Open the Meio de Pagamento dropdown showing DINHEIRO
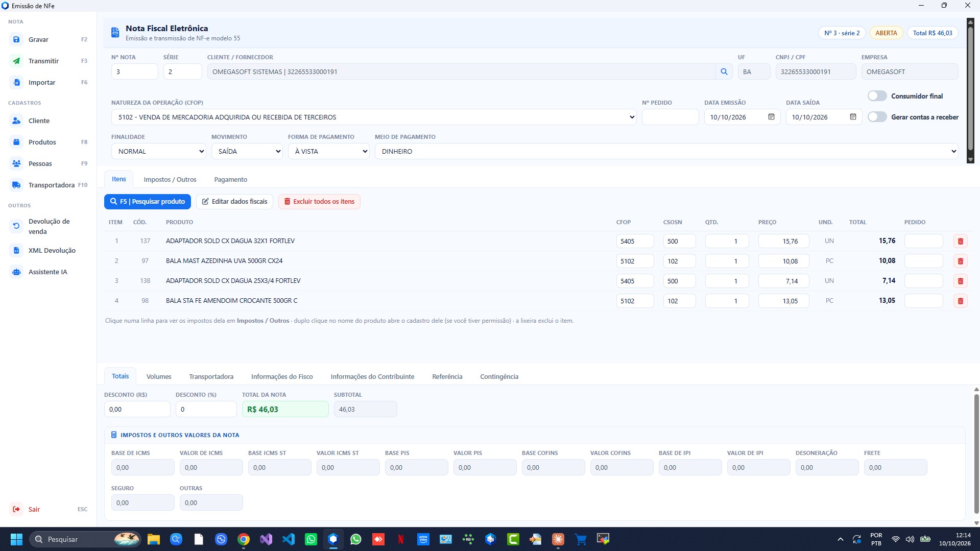The height and width of the screenshot is (551, 980). click(666, 151)
